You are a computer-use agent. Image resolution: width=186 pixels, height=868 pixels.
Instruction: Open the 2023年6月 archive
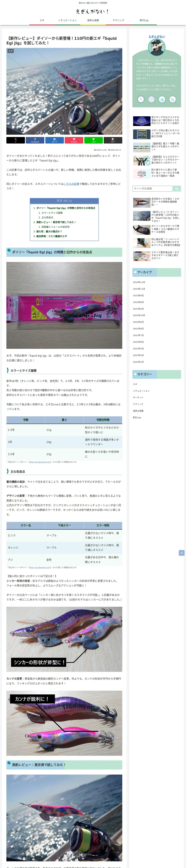click(138, 302)
